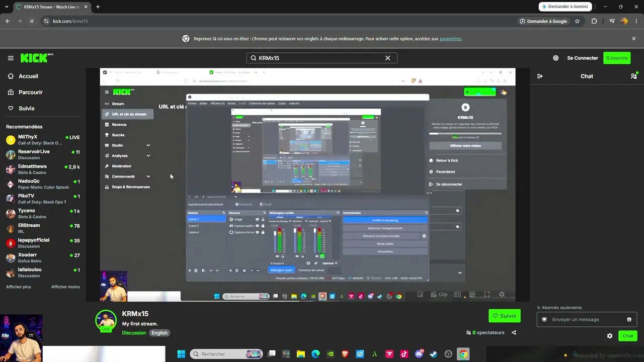
Task: Open File Explorer from the taskbar
Action: pos(301,354)
